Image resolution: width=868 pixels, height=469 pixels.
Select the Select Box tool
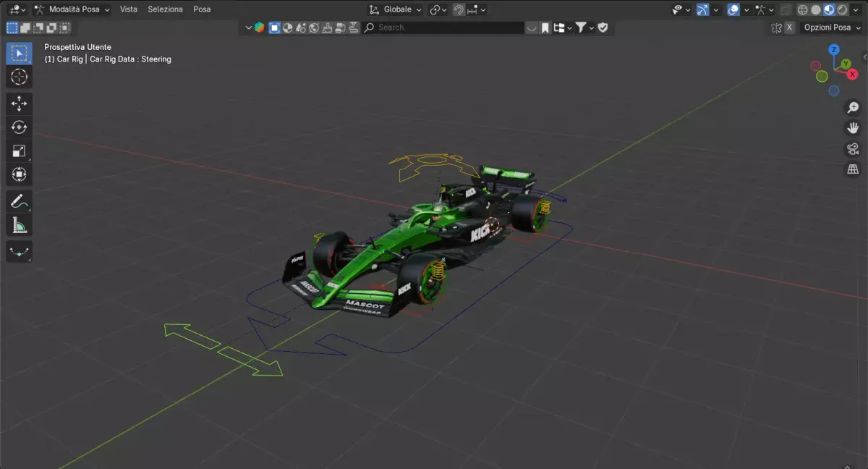pos(20,53)
